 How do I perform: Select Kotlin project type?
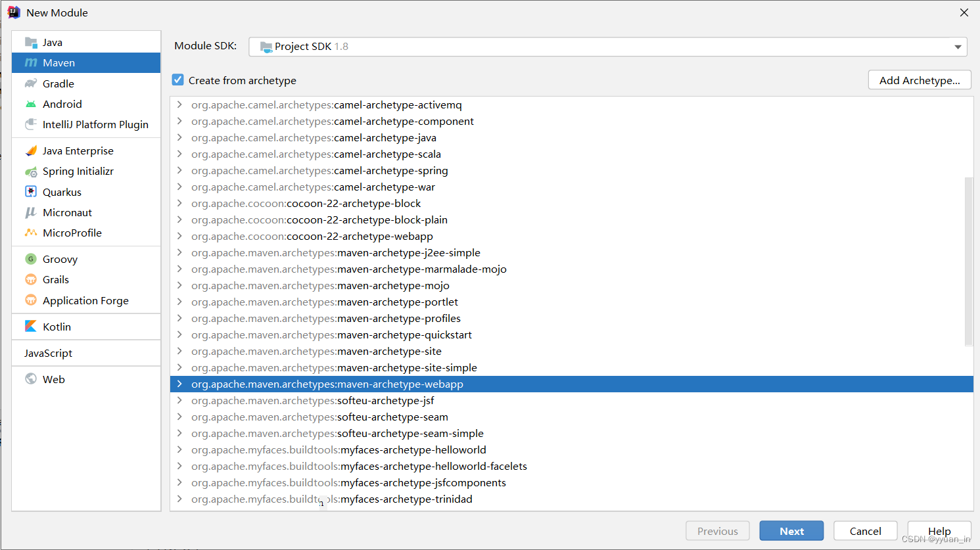[86, 327]
